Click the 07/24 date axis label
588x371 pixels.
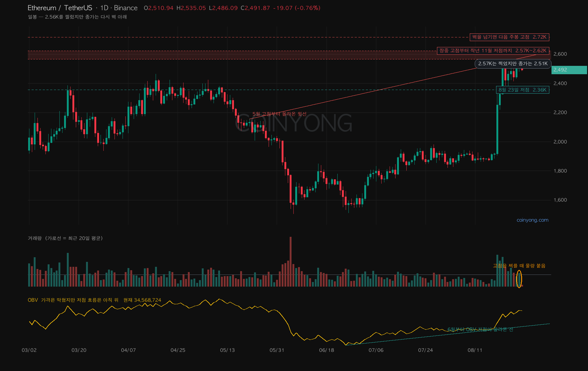426,350
